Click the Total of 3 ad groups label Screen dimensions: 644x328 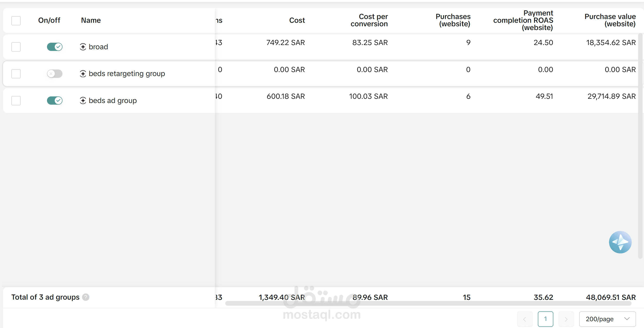pyautogui.click(x=45, y=297)
